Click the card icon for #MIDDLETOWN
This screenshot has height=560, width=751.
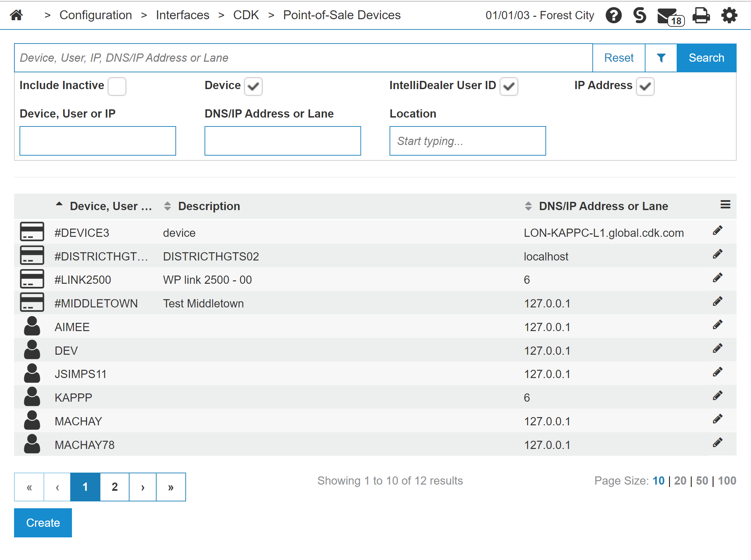click(x=32, y=302)
